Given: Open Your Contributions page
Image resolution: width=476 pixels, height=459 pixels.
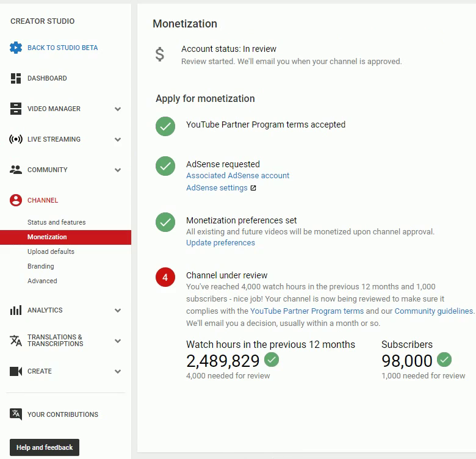Looking at the screenshot, I should point(63,414).
